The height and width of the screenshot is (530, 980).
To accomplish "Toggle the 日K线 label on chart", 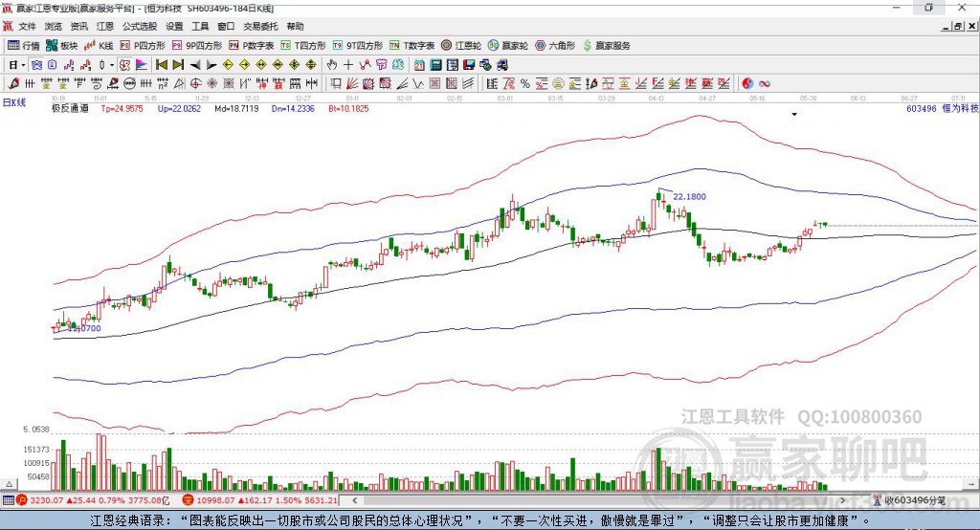I will coord(14,102).
